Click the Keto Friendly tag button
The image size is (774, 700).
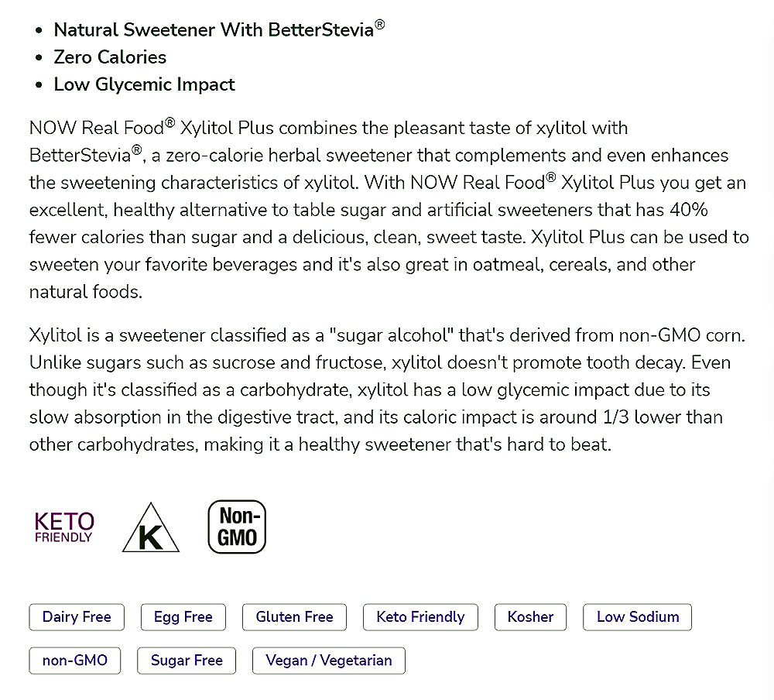(420, 617)
